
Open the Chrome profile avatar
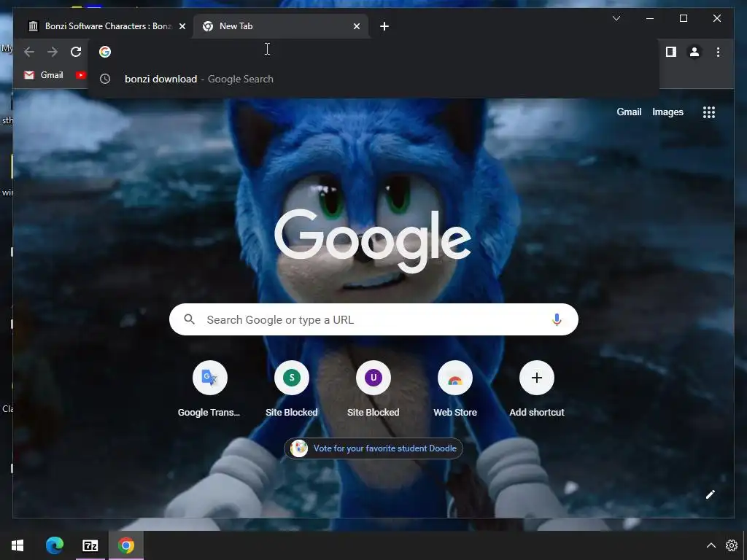pyautogui.click(x=694, y=52)
